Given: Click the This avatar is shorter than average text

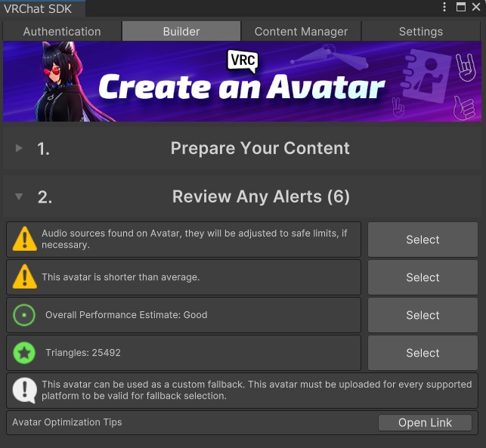Looking at the screenshot, I should tap(121, 277).
